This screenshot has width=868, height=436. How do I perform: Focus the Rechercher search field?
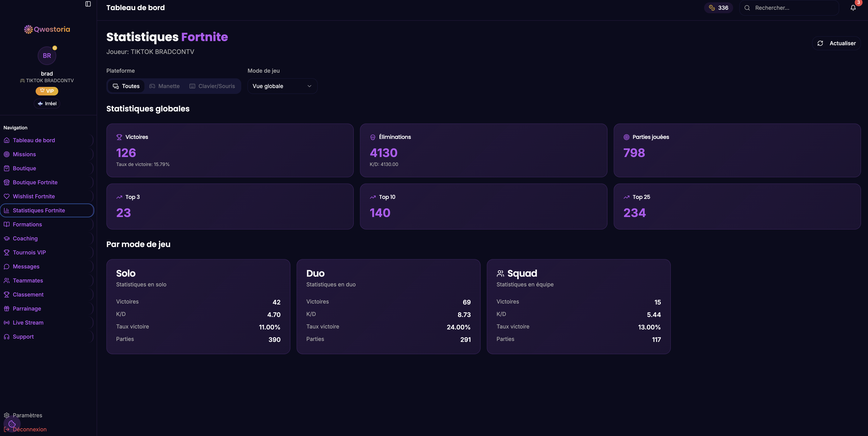pos(789,8)
